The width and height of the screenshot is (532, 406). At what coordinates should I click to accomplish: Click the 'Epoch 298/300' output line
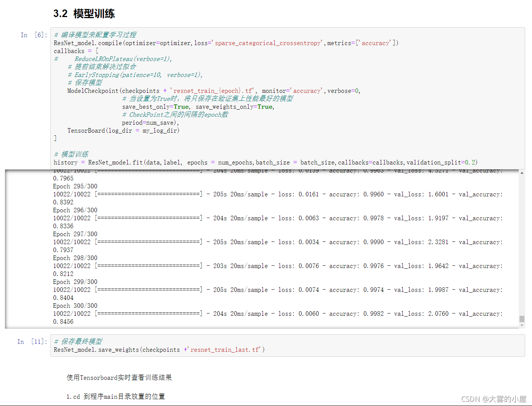(x=75, y=258)
